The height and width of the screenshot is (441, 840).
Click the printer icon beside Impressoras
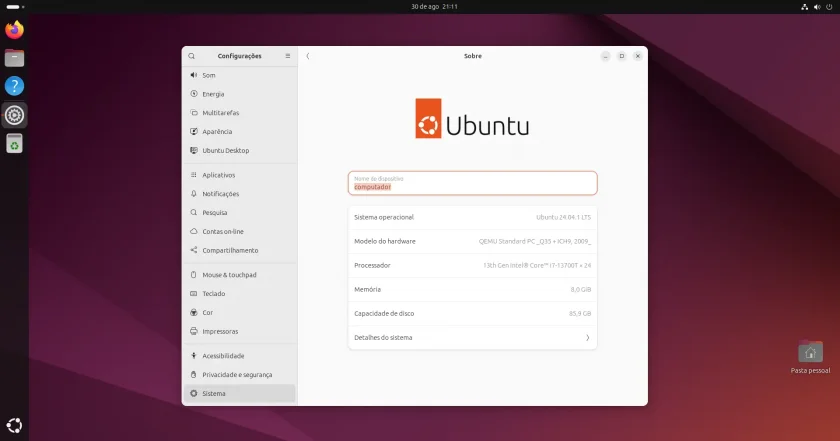194,331
